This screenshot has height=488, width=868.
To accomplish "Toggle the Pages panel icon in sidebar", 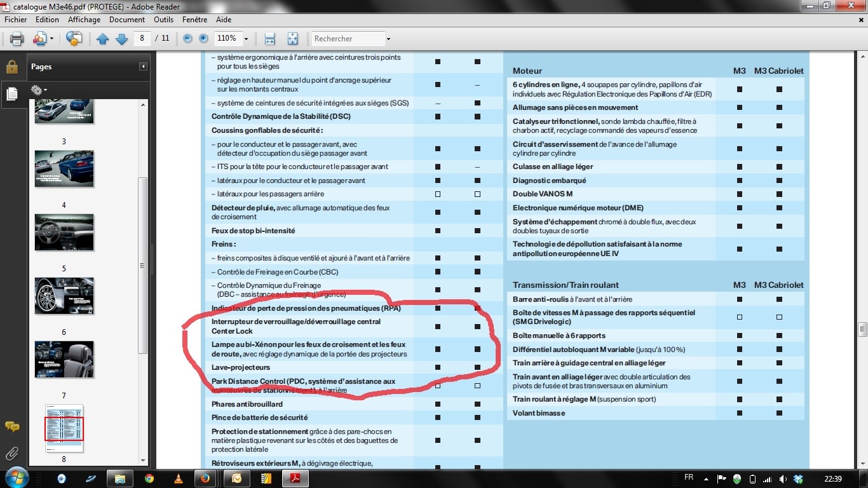I will (11, 94).
